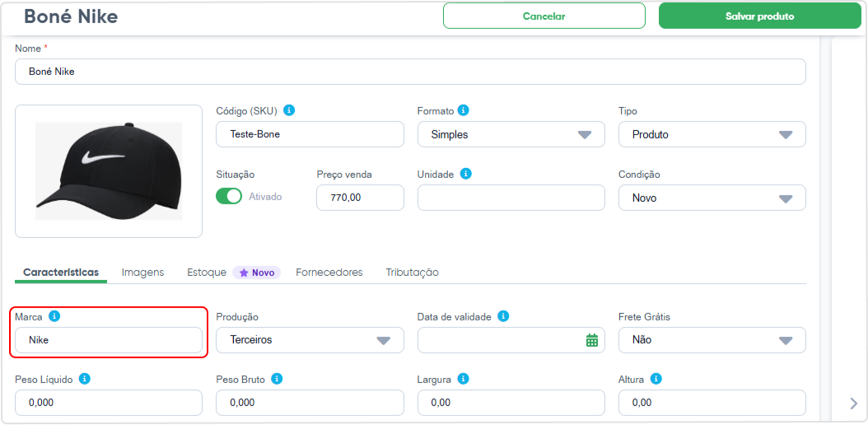
Task: Switch to the Tributação tab
Action: 413,273
